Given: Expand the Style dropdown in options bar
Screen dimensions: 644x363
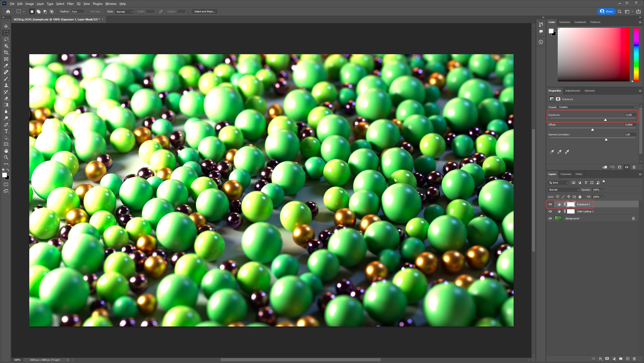Looking at the screenshot, I should click(x=124, y=12).
